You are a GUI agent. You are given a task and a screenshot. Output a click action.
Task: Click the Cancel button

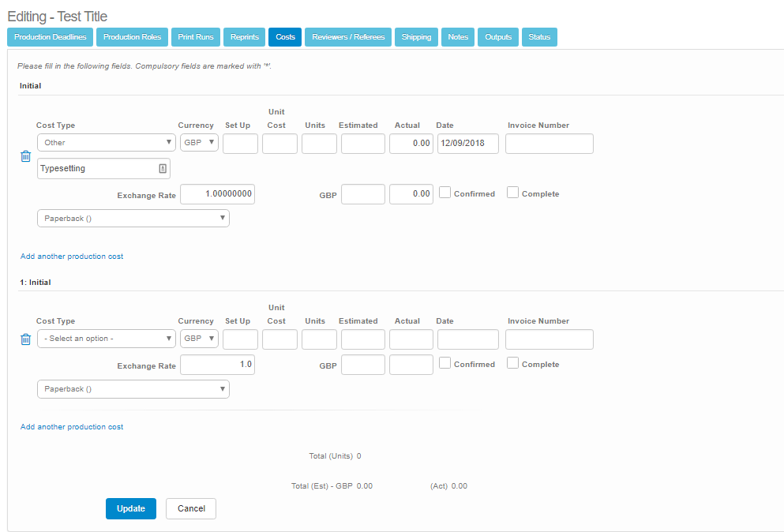click(x=191, y=508)
